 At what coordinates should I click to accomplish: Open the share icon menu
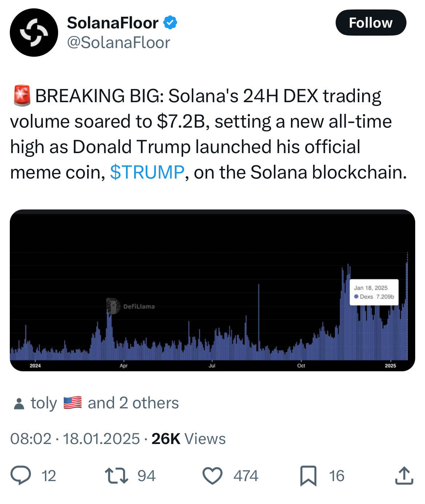click(404, 476)
